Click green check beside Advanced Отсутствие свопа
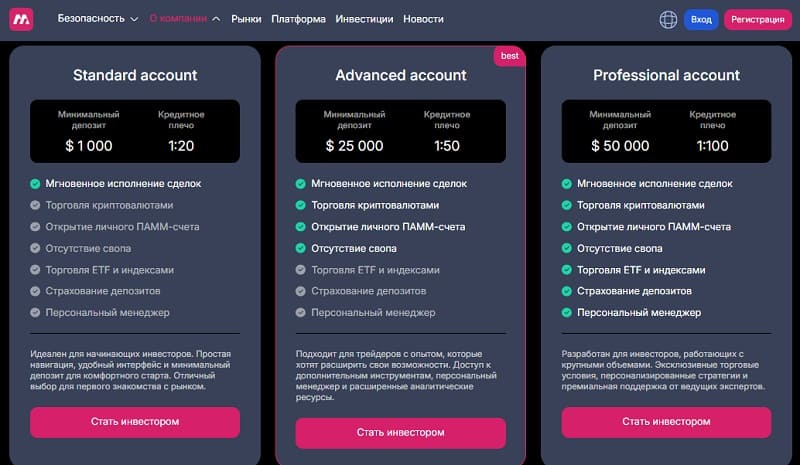Viewport: 800px width, 465px height. pyautogui.click(x=301, y=249)
